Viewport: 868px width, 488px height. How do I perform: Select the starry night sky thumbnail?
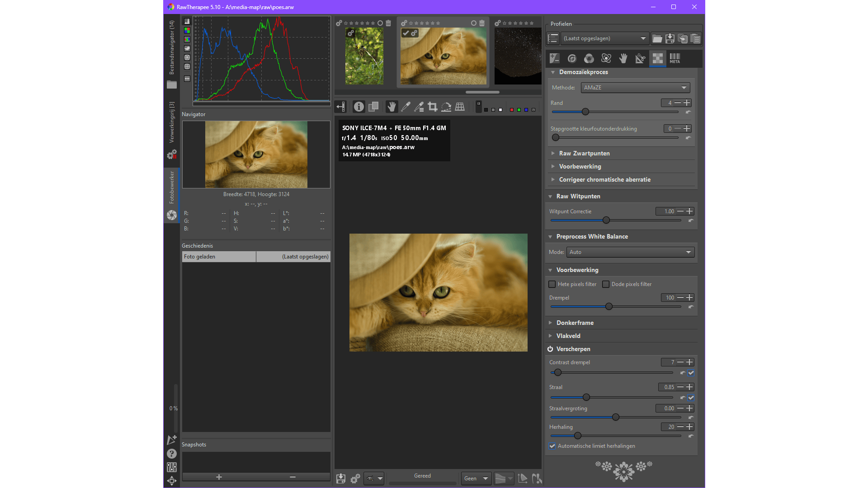518,56
